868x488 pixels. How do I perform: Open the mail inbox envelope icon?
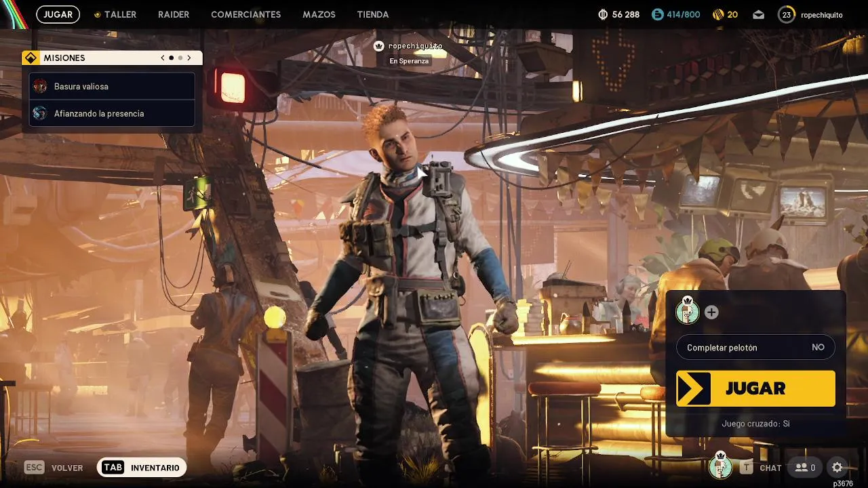click(758, 14)
